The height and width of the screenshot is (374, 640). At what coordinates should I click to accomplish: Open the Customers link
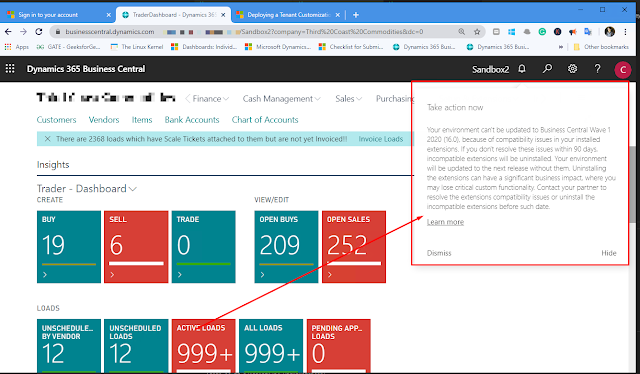pyautogui.click(x=56, y=120)
